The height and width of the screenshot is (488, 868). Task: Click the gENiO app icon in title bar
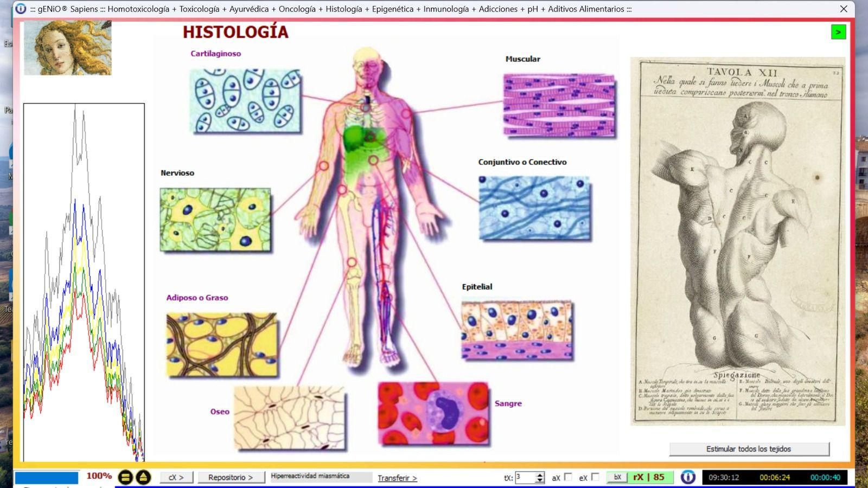pos(21,9)
